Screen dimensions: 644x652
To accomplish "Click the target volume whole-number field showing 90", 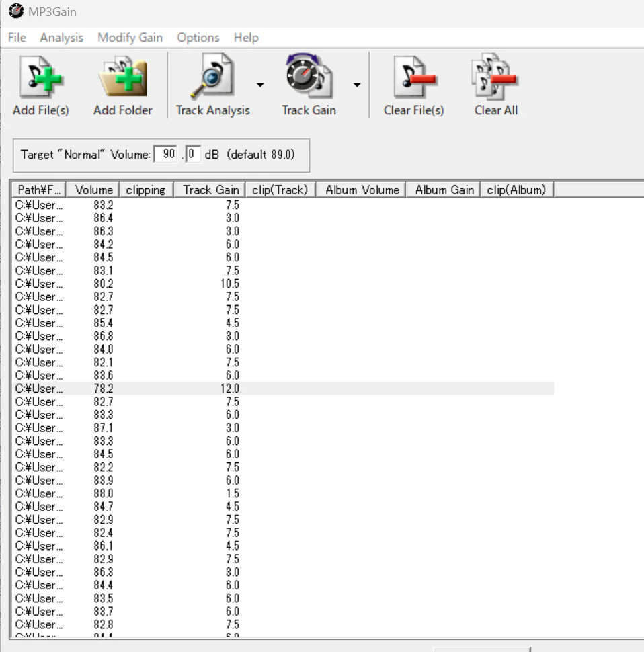I will click(x=165, y=154).
